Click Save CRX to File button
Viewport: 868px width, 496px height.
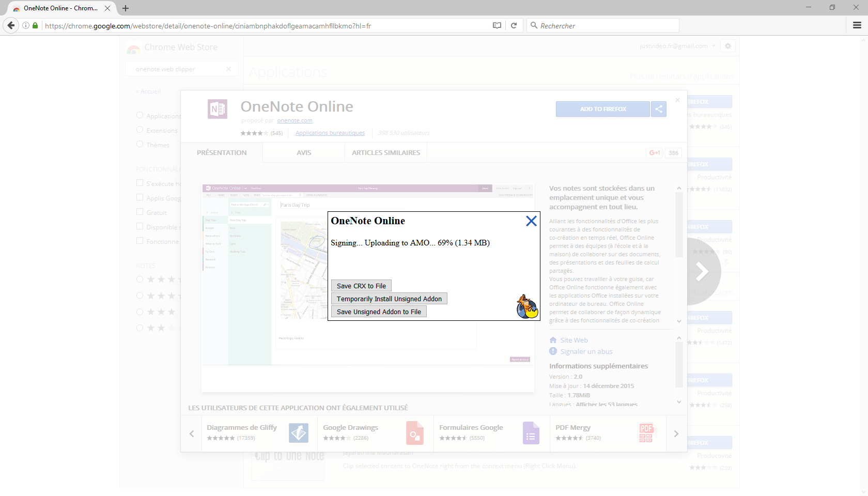pyautogui.click(x=361, y=286)
